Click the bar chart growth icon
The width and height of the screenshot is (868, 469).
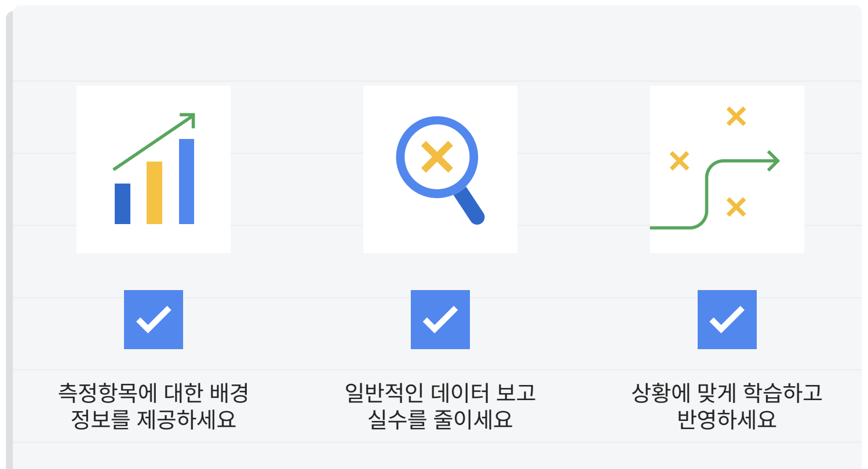154,169
